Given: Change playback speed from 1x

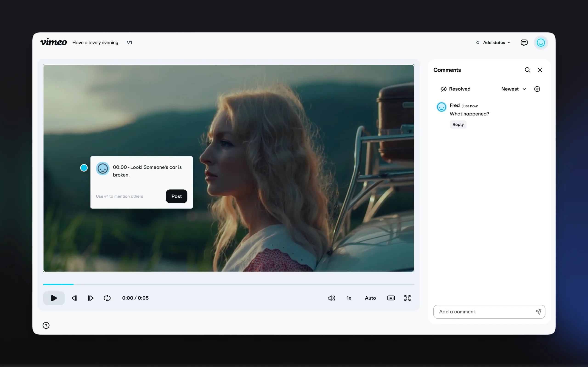Looking at the screenshot, I should pyautogui.click(x=349, y=298).
